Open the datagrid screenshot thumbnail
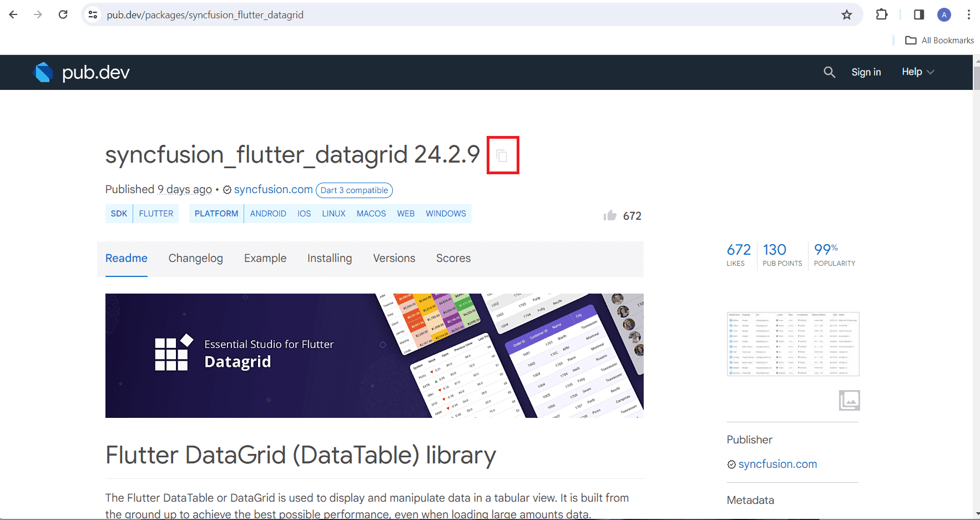 (x=793, y=344)
